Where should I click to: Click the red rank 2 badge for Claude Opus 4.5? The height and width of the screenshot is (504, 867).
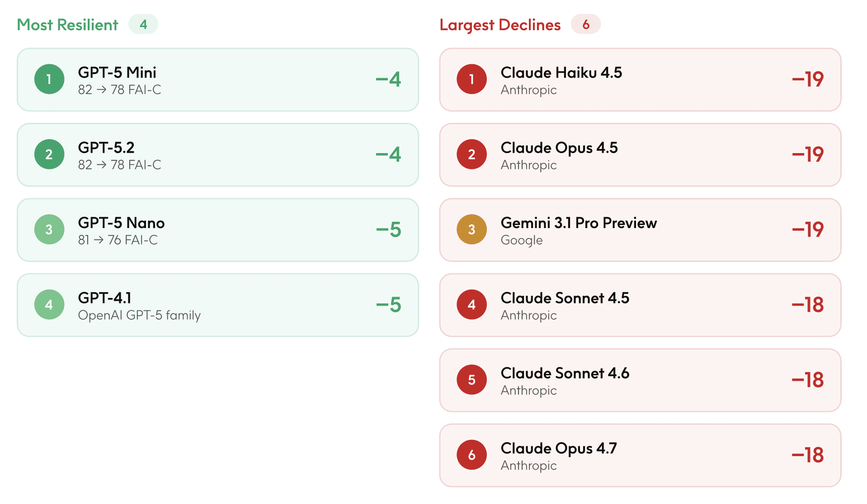(472, 154)
